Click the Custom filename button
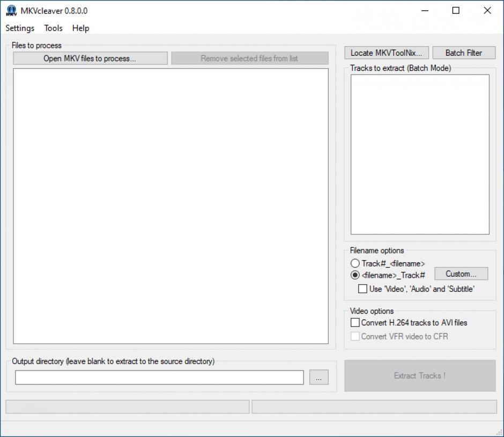This screenshot has height=437, width=504. (461, 273)
